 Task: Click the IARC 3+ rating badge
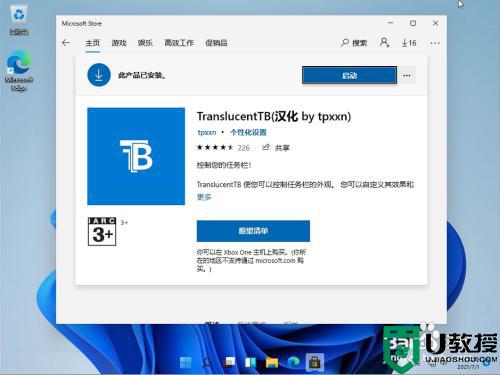click(102, 232)
